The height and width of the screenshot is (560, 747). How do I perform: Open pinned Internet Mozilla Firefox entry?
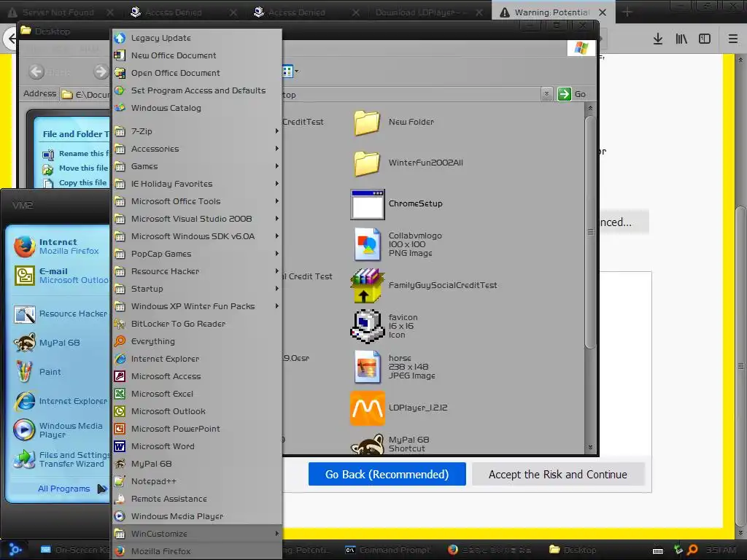pos(60,246)
